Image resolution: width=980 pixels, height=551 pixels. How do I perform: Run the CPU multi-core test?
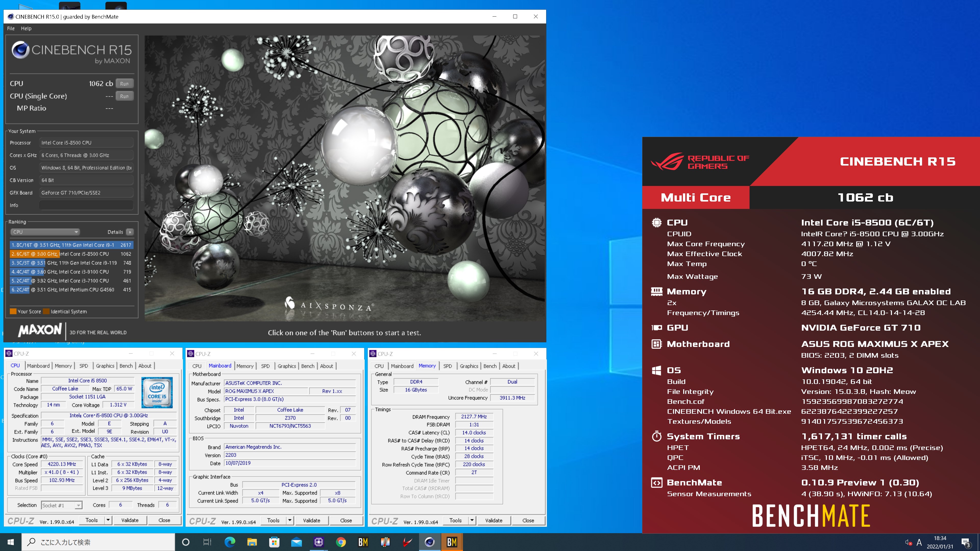[124, 84]
